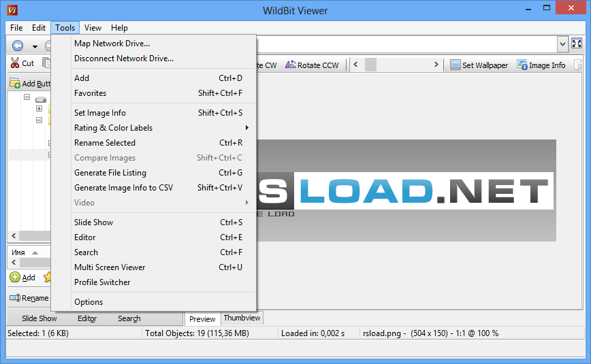This screenshot has width=591, height=364.
Task: Click the green Add favorites icon
Action: point(15,278)
